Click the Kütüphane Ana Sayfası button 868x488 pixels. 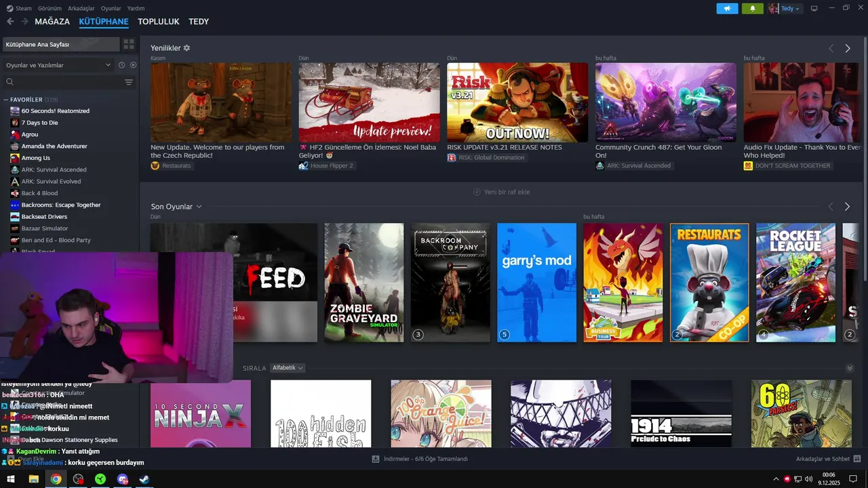tap(61, 44)
